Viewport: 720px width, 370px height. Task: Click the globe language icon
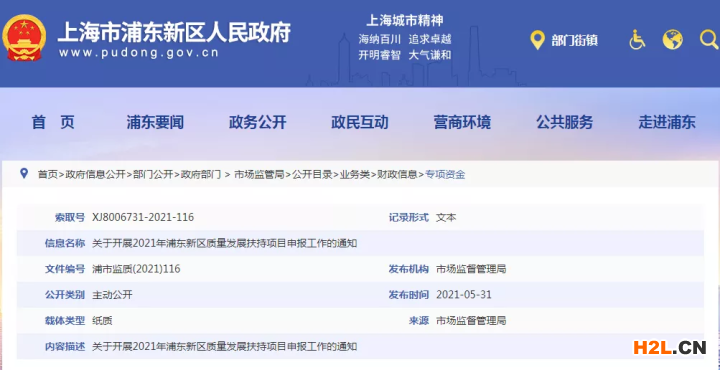(x=672, y=40)
